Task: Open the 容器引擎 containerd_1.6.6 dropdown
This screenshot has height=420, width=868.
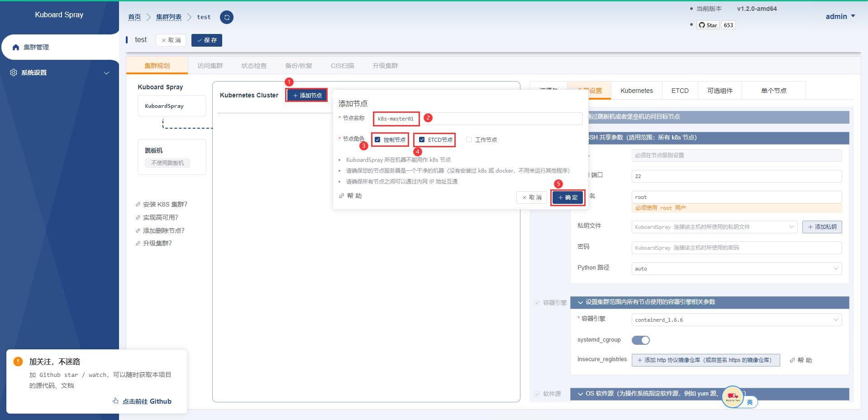Action: tap(737, 320)
